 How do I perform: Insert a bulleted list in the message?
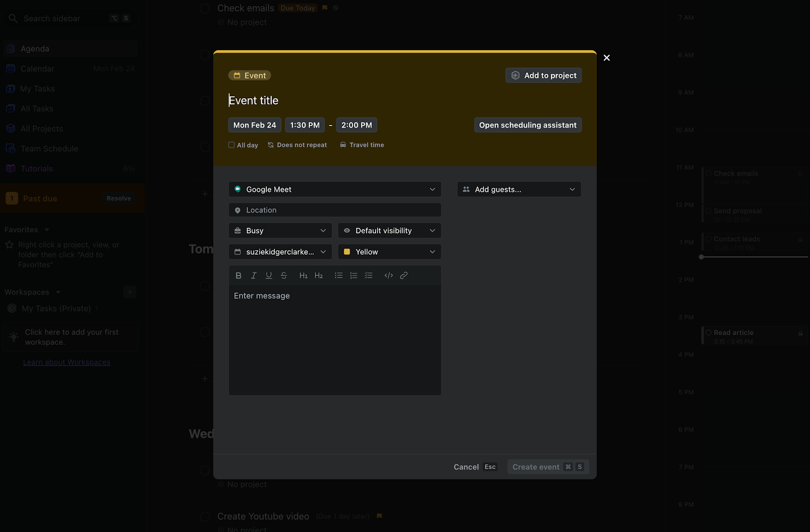[x=339, y=275]
